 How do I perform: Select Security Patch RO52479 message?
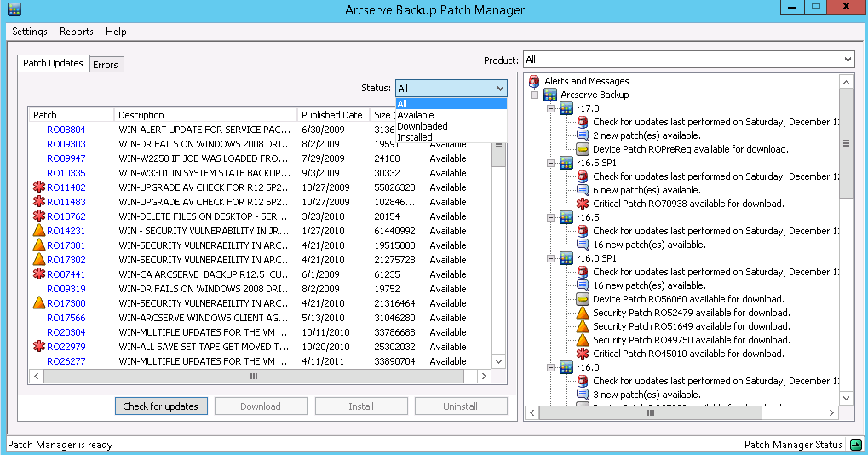click(x=691, y=313)
